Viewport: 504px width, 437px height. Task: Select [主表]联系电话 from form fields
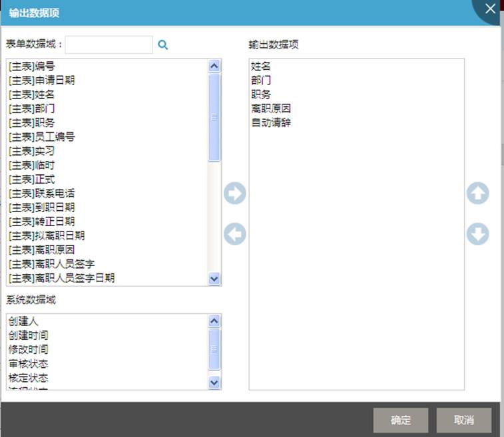pyautogui.click(x=41, y=194)
